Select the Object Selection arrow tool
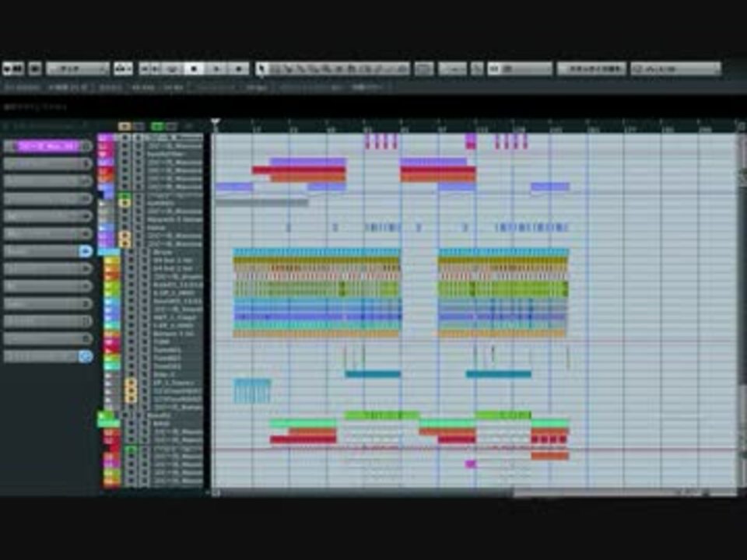This screenshot has height=560, width=747. 261,69
